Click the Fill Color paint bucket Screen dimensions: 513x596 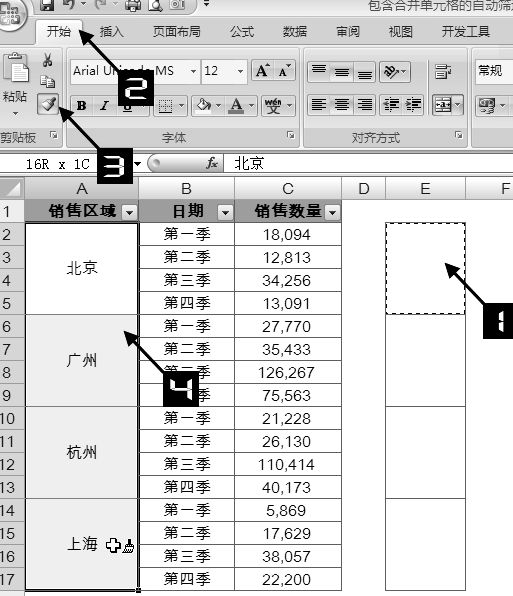(x=204, y=105)
